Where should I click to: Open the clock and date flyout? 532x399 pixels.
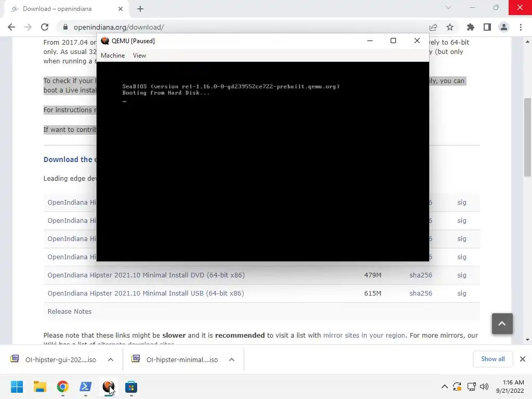[x=510, y=387]
